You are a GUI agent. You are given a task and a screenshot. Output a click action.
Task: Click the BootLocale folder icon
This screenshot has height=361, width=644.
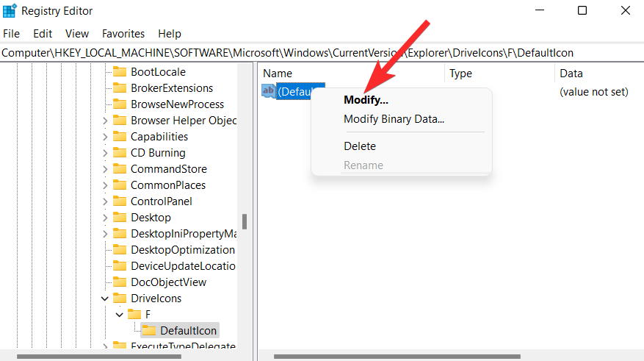click(x=120, y=72)
